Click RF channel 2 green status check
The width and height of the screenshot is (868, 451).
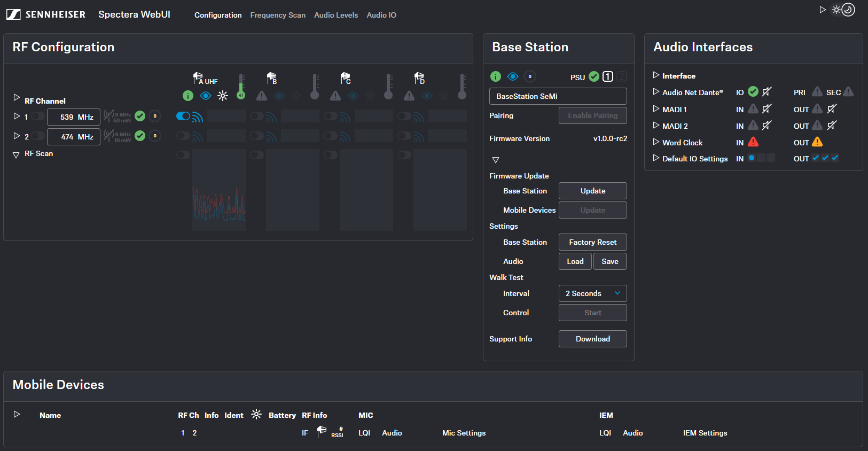click(x=140, y=136)
